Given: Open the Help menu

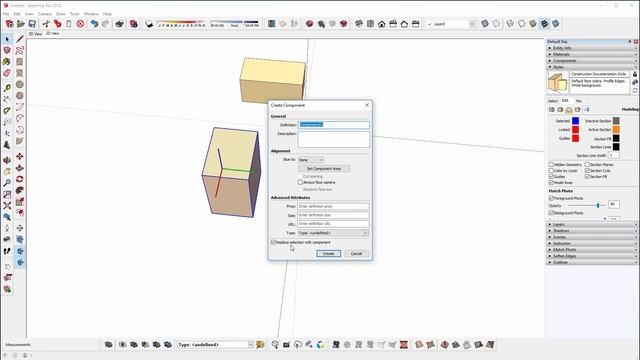Looking at the screenshot, I should click(x=107, y=14).
